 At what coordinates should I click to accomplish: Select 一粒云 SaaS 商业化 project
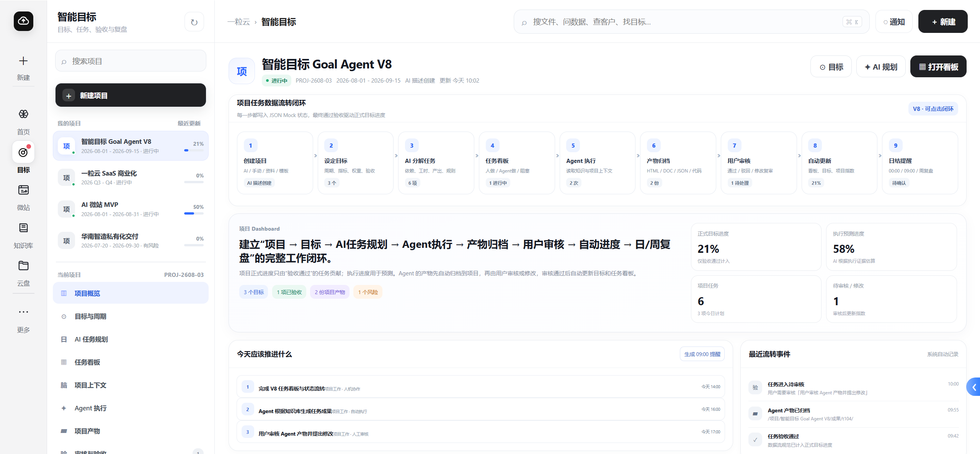131,177
